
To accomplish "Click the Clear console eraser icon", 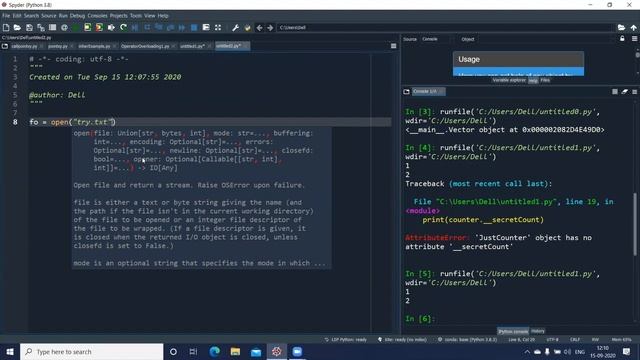I will [x=624, y=92].
